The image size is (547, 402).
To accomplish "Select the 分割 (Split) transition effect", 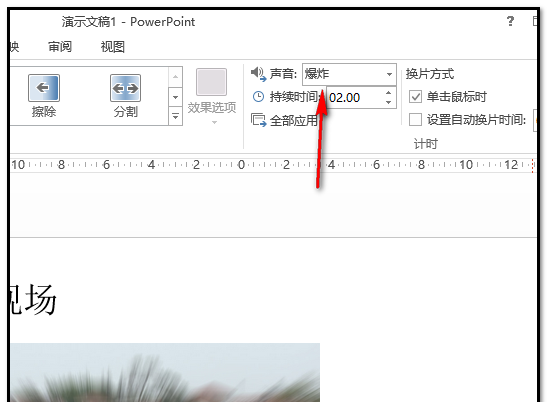I will tap(126, 96).
